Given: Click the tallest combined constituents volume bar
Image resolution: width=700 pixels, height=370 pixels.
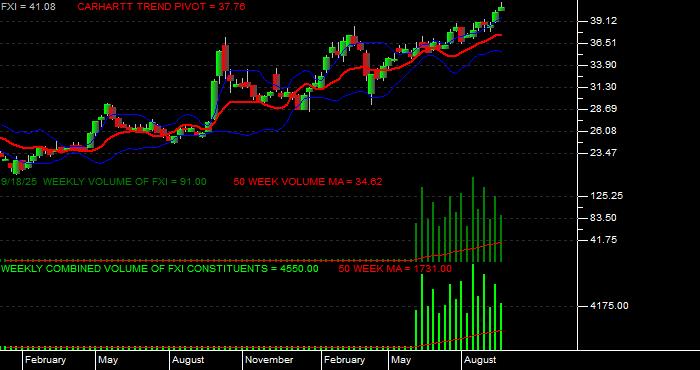Looking at the screenshot, I should [x=473, y=307].
